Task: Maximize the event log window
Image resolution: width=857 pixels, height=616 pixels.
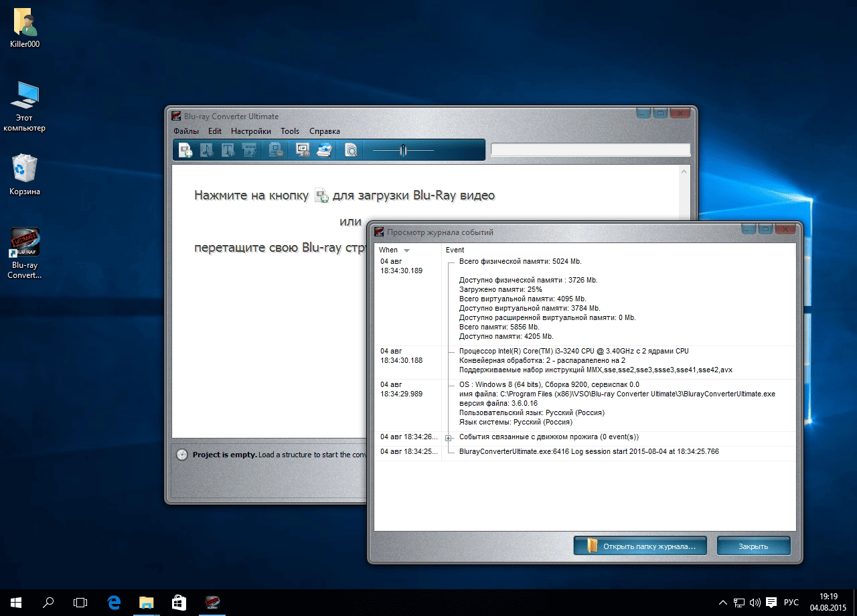Action: click(767, 229)
